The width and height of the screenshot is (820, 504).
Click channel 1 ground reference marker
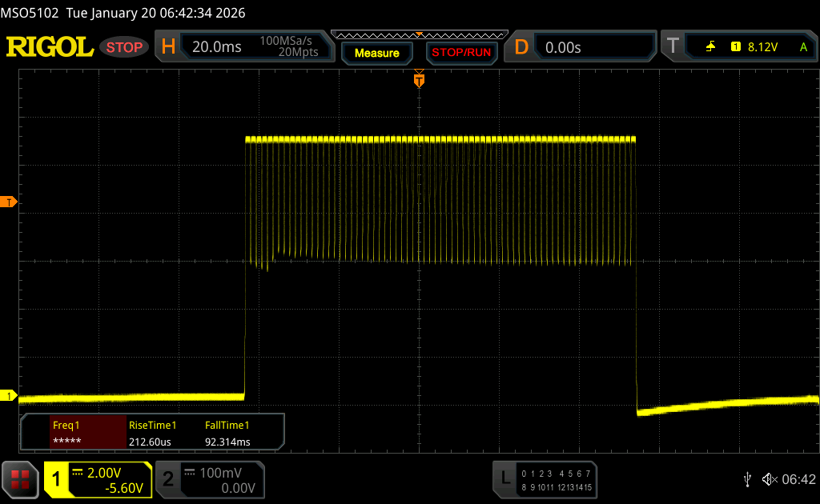click(10, 396)
